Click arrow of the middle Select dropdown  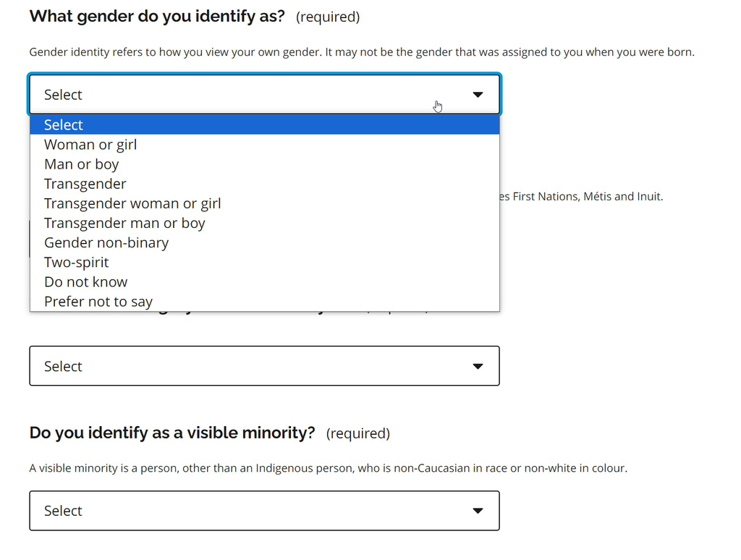tap(478, 366)
